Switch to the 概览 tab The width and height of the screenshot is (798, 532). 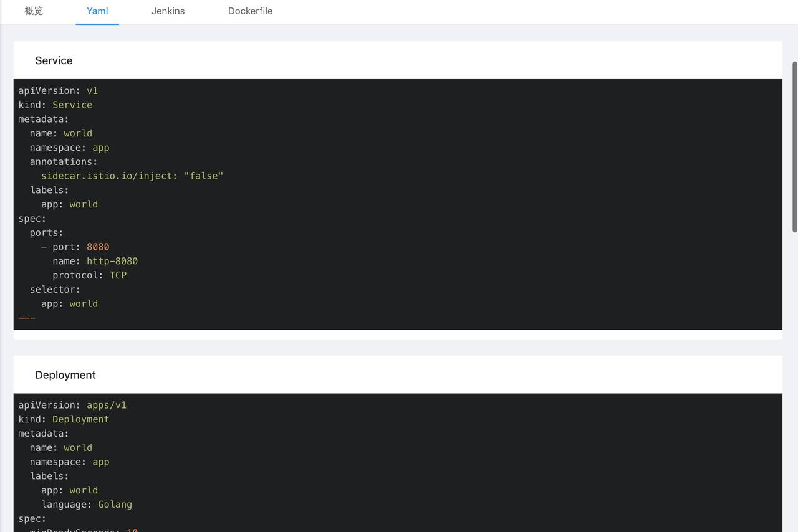[34, 11]
